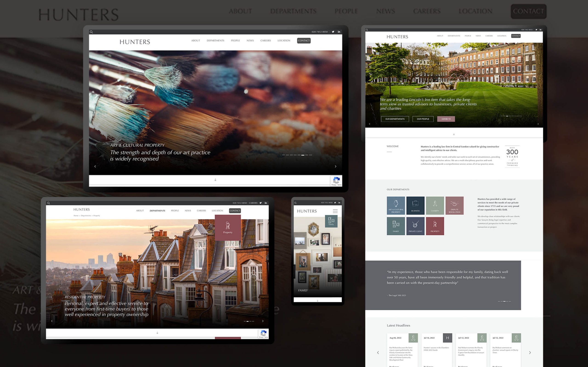
Task: Click the search magnifier in the large tablet mockup
Action: point(91,32)
